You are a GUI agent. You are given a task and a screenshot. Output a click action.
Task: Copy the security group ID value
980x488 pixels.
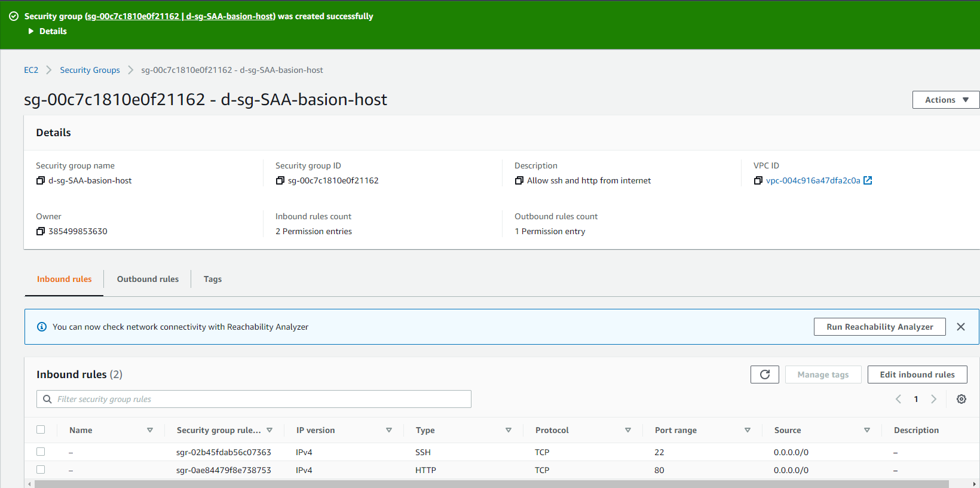tap(280, 180)
